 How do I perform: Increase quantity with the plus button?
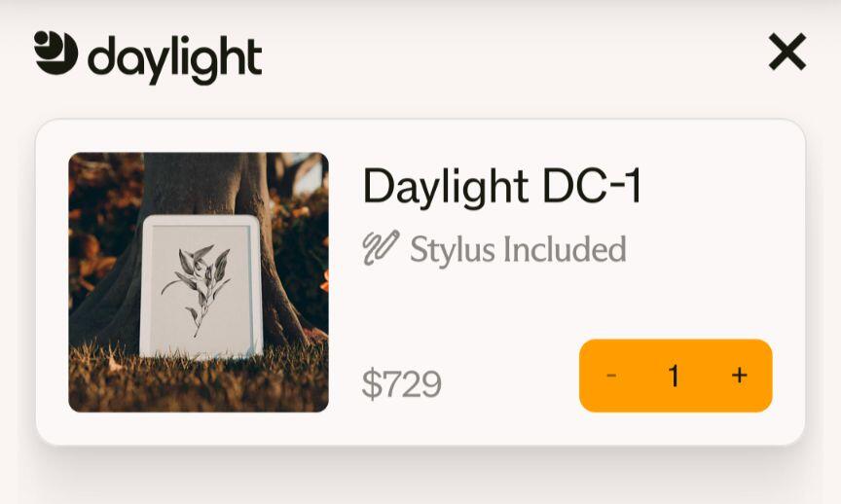pyautogui.click(x=740, y=375)
